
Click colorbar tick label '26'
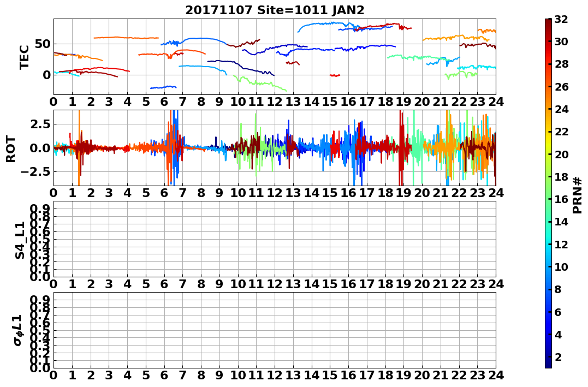[x=561, y=87]
